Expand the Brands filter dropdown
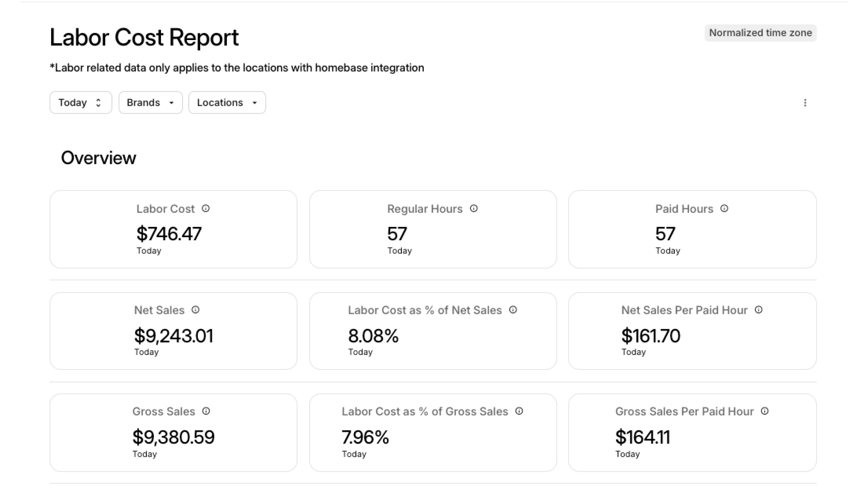Image resolution: width=868 pixels, height=490 pixels. (x=151, y=102)
